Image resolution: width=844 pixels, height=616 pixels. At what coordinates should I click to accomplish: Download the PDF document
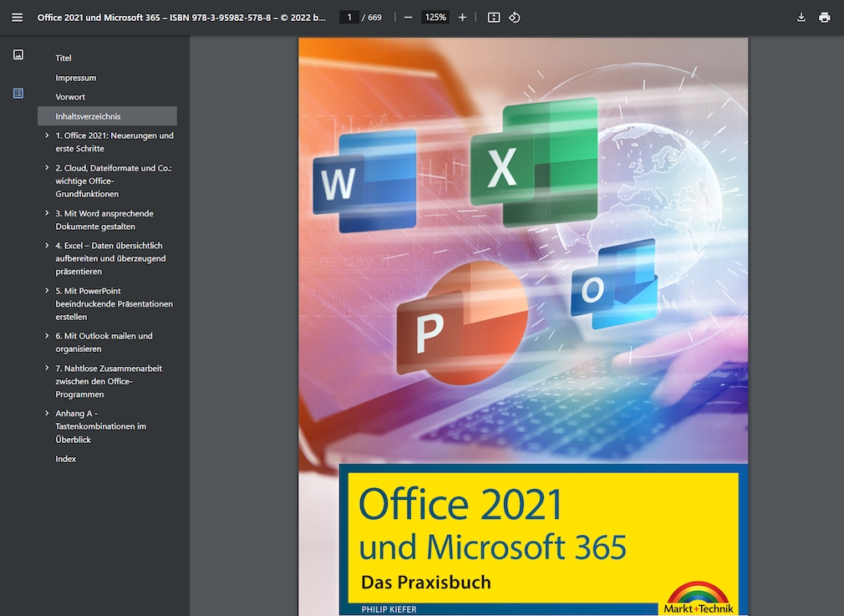[801, 17]
